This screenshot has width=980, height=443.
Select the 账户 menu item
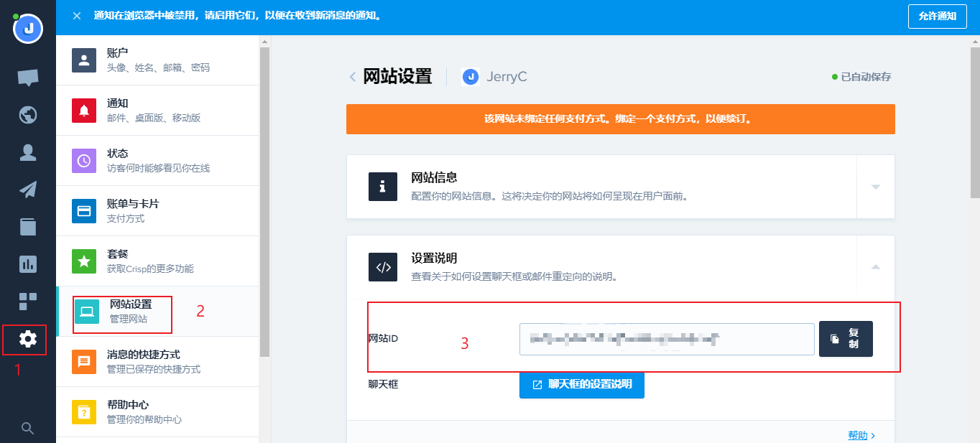(x=157, y=60)
